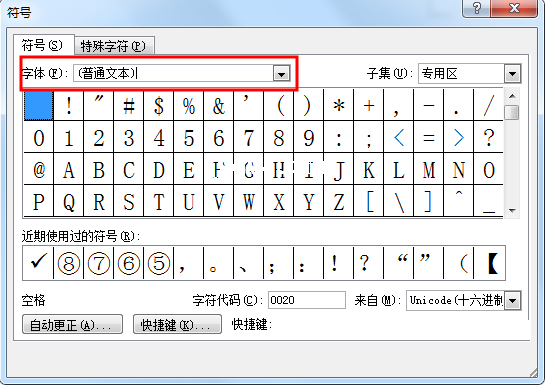Open the 来自 Unicode encoding dropdown

tap(513, 301)
